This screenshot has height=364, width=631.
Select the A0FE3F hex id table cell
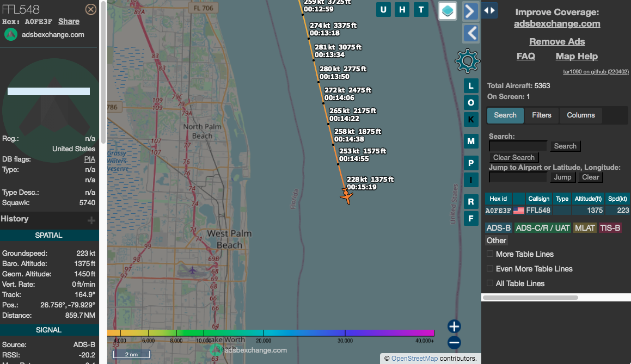(x=498, y=211)
